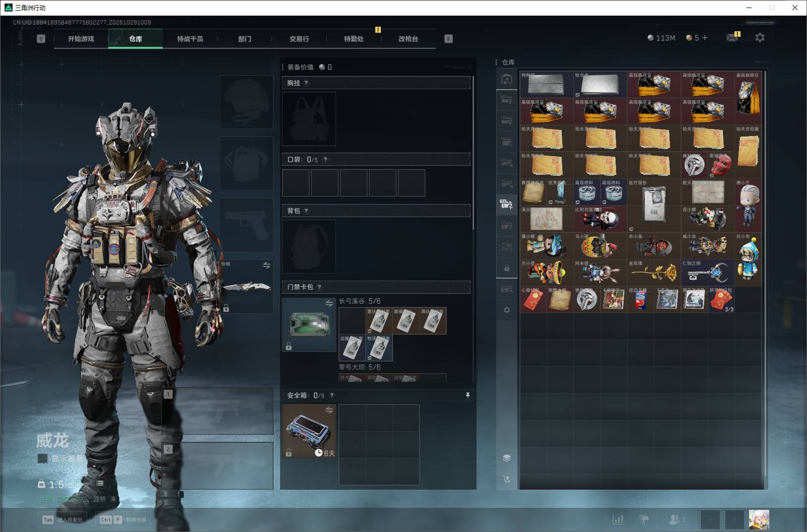Screen dimensions: 807x532
Task: Select the pistol sidearm slot
Action: [x=246, y=225]
